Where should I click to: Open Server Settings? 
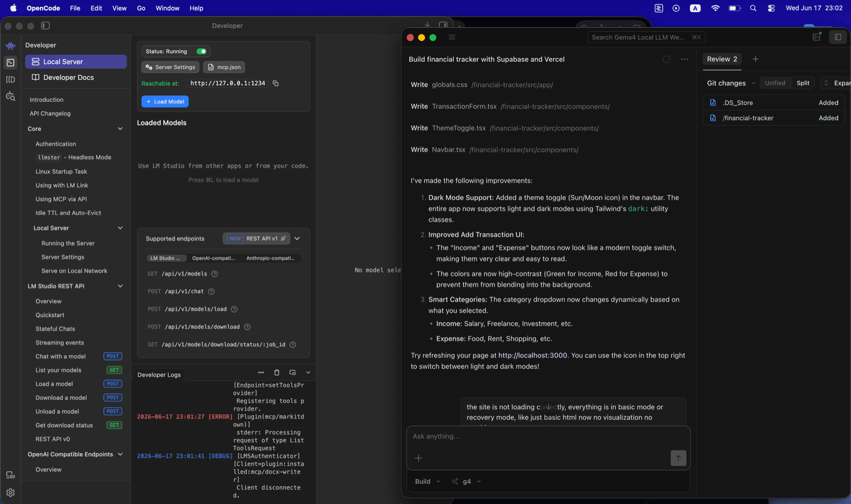click(170, 67)
